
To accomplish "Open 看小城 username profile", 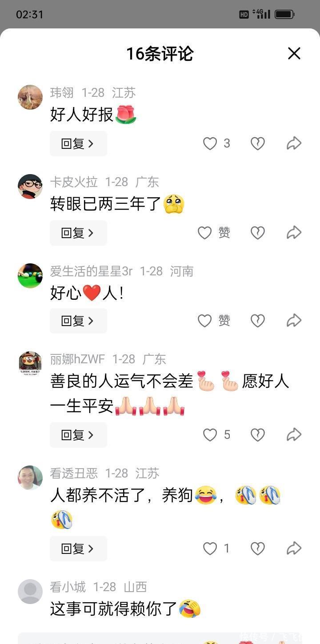I will tap(68, 587).
